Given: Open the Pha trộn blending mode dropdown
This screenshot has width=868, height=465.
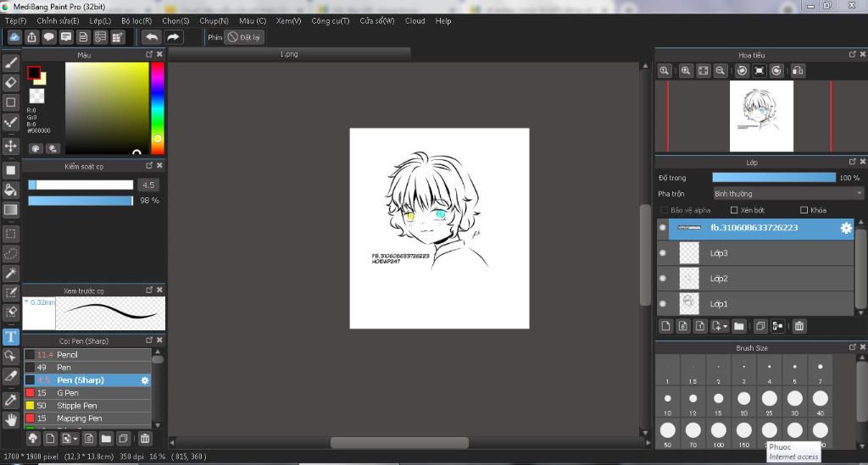Looking at the screenshot, I should 788,193.
